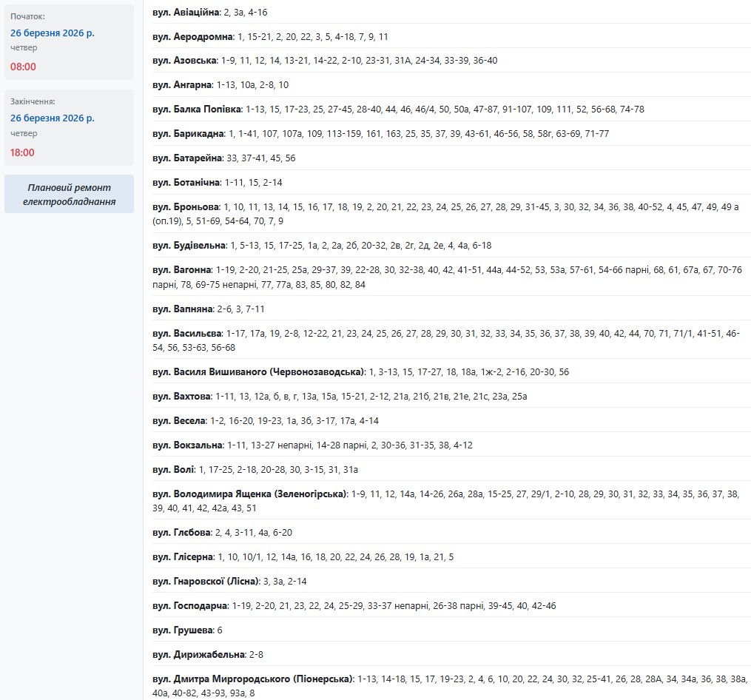The height and width of the screenshot is (700, 751).
Task: Click the вул. Аеродромна street entry
Action: coord(192,36)
